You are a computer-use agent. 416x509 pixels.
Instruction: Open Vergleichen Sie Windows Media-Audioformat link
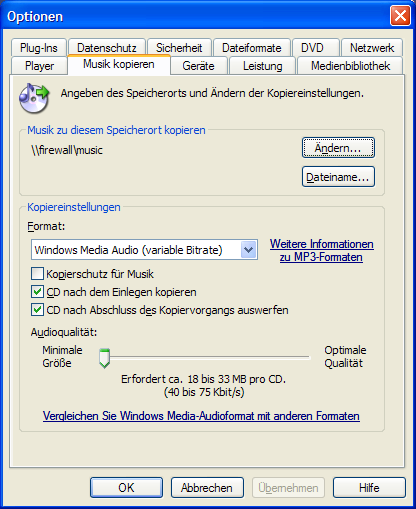(201, 416)
